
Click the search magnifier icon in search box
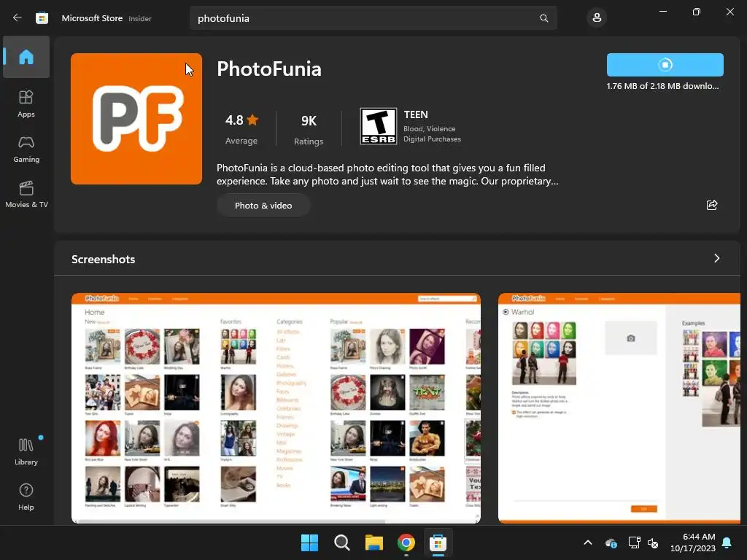[x=544, y=18]
